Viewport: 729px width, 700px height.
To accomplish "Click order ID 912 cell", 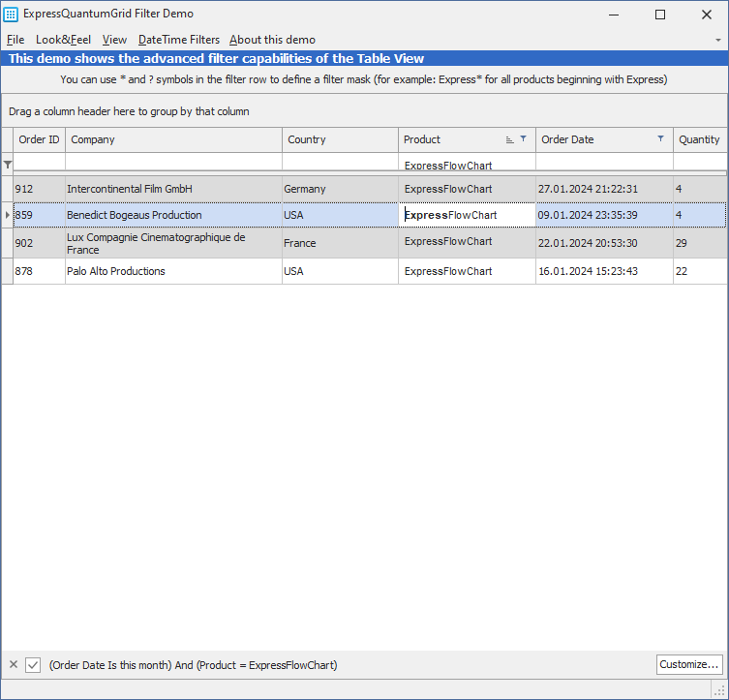I will pos(39,189).
